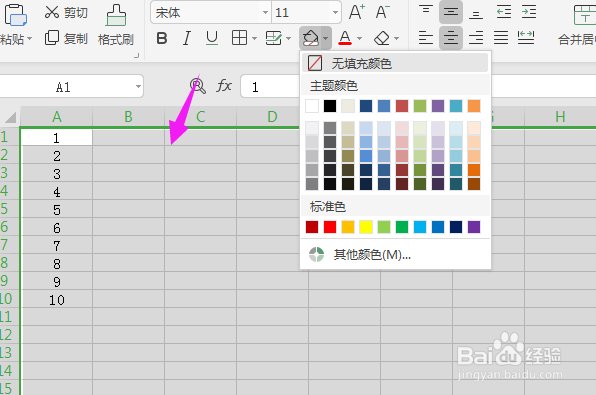Click the decrease indent icon
This screenshot has height=395, width=596.
tap(504, 12)
